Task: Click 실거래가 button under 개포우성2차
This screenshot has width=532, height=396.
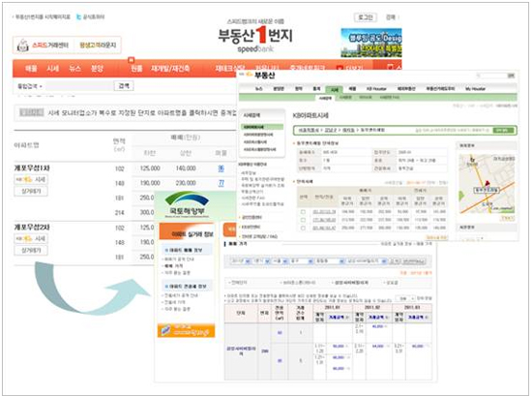Action: coord(31,251)
